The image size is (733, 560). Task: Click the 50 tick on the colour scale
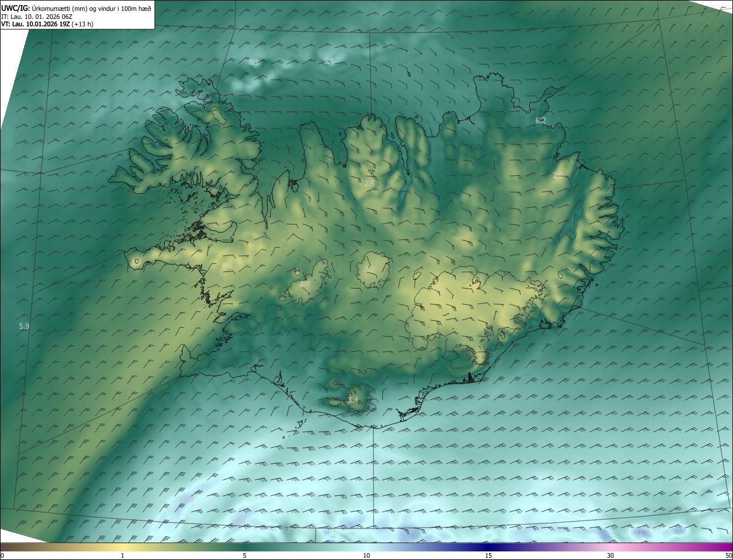coord(728,555)
